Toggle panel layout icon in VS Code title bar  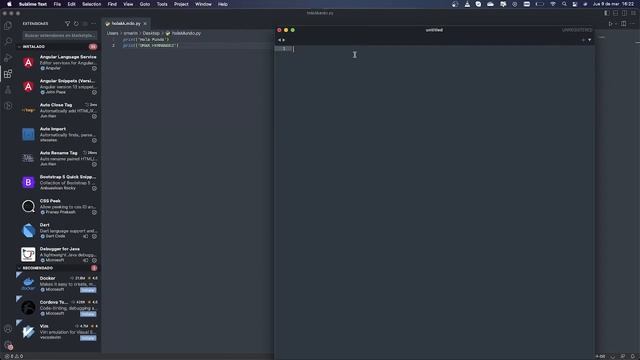[616, 13]
